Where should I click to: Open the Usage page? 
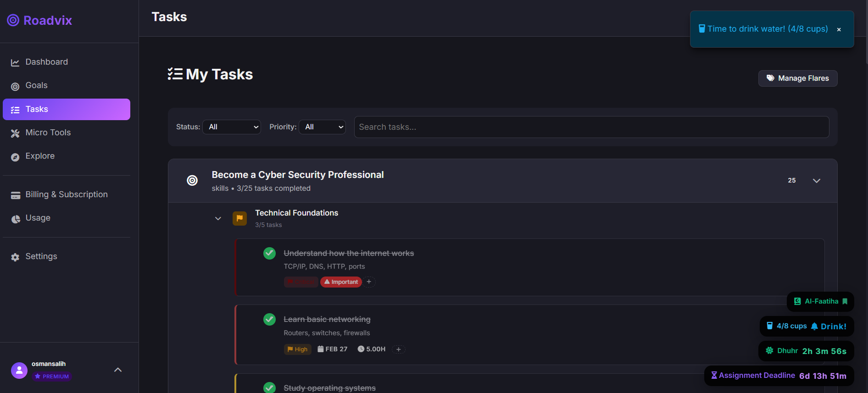67,218
